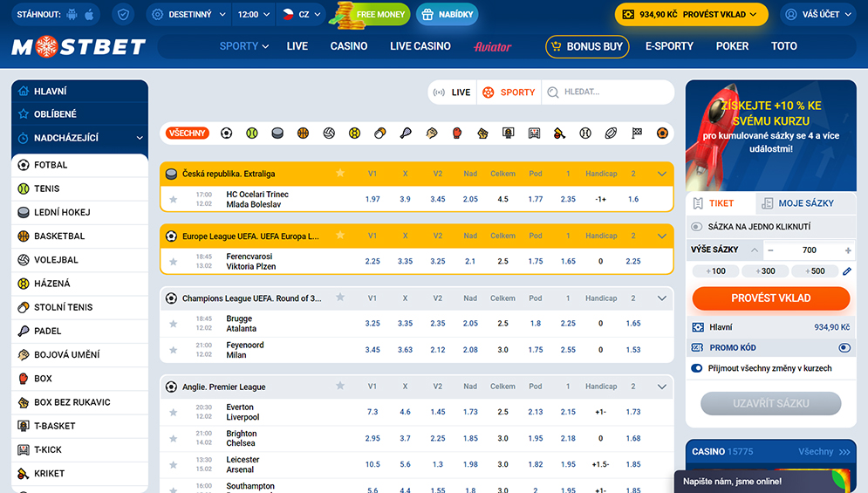Click the shield security icon
The height and width of the screenshot is (493, 868).
pos(124,15)
